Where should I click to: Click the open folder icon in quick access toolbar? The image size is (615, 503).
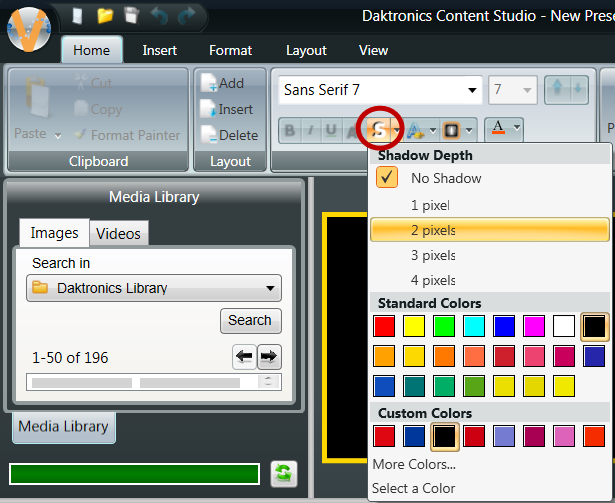[x=105, y=16]
